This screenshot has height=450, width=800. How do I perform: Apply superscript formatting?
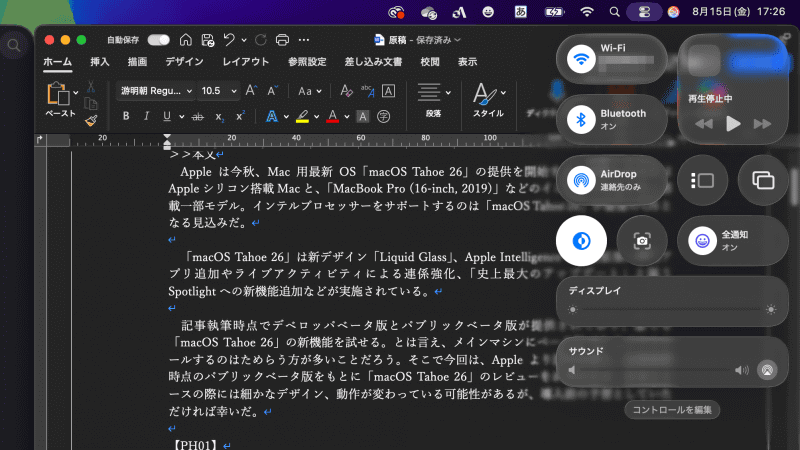240,116
